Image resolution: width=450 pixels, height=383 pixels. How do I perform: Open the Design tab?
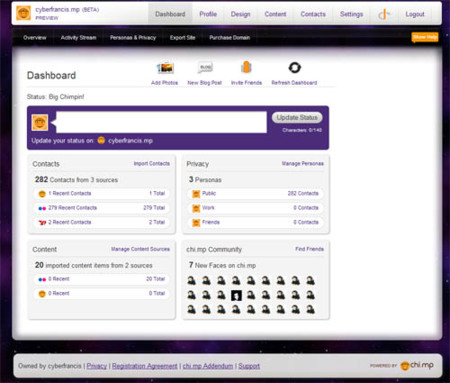click(x=240, y=14)
